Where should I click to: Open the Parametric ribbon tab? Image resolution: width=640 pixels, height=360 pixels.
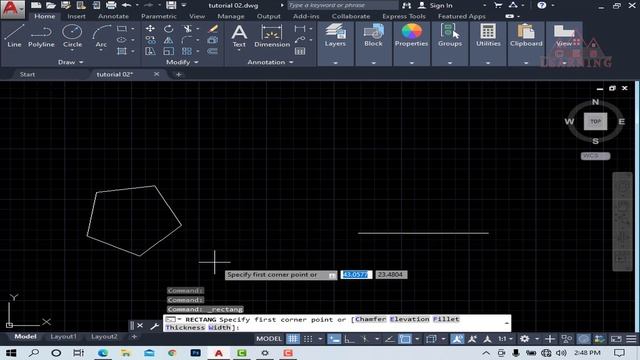pos(159,16)
